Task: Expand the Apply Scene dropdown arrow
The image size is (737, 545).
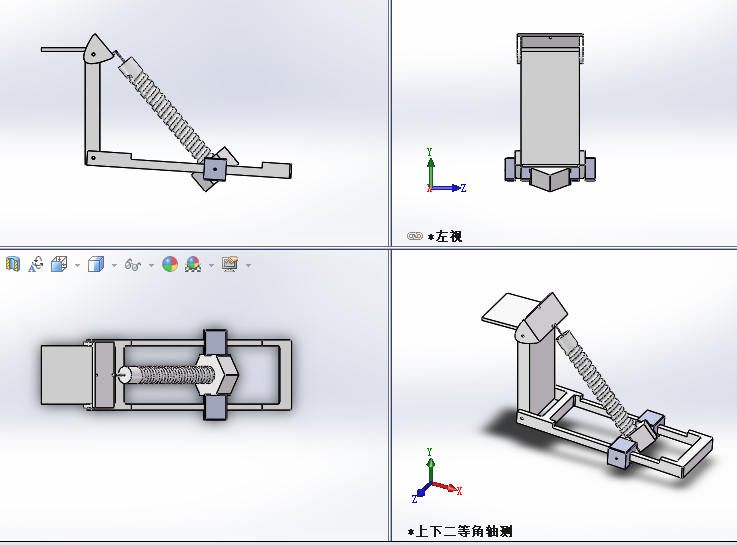Action: 212,265
